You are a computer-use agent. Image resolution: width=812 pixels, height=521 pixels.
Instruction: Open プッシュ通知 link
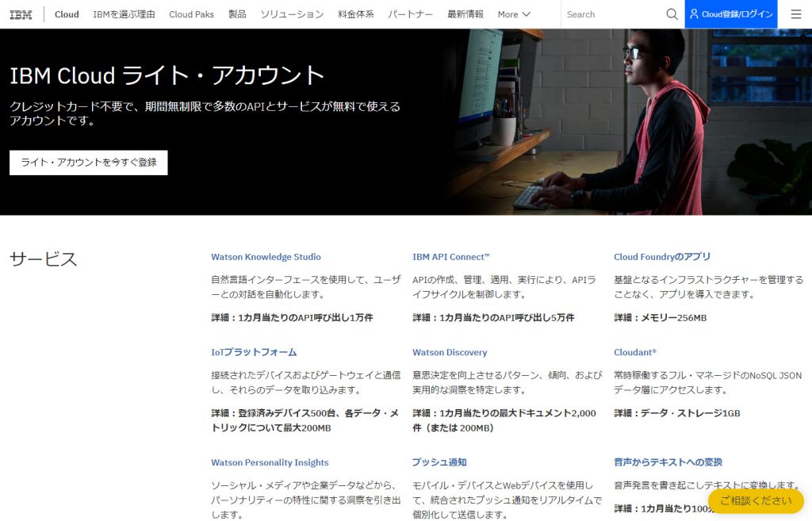[439, 462]
